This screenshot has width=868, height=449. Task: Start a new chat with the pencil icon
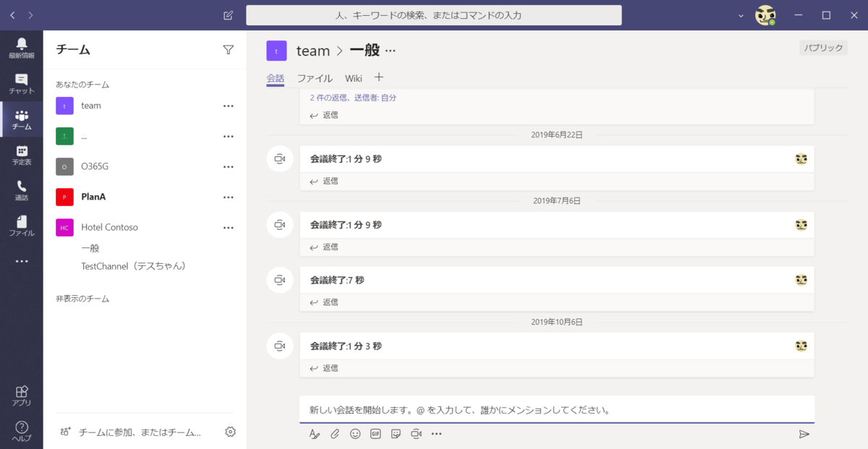(x=228, y=15)
